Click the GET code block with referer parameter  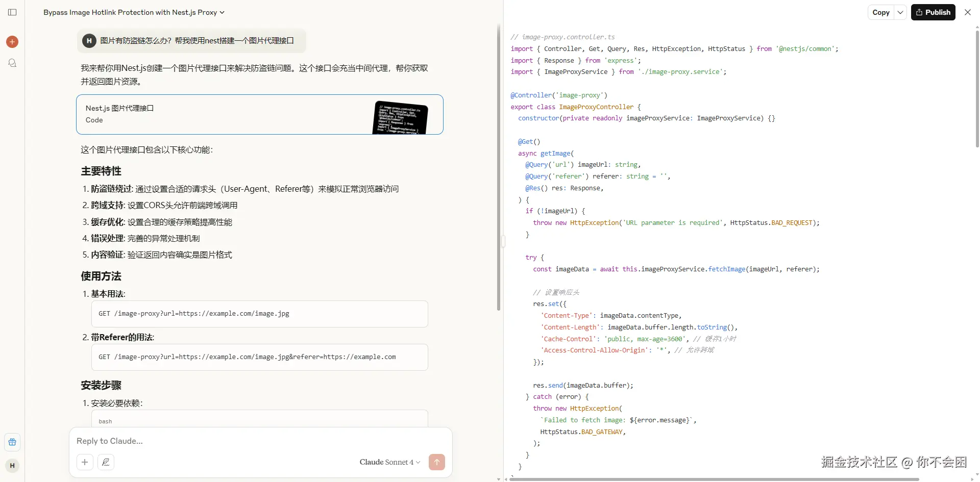point(260,358)
